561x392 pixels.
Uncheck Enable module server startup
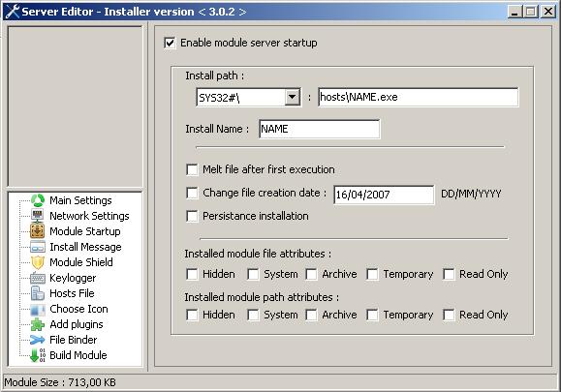(170, 43)
